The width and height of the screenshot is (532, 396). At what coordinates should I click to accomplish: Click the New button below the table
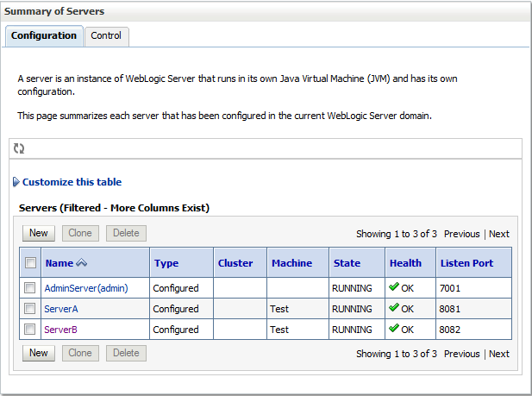39,353
